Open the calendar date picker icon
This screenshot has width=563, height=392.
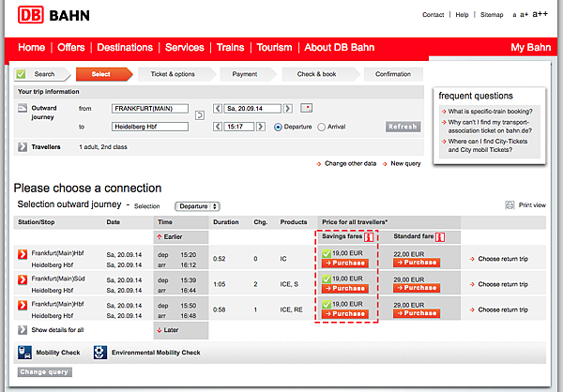click(306, 108)
